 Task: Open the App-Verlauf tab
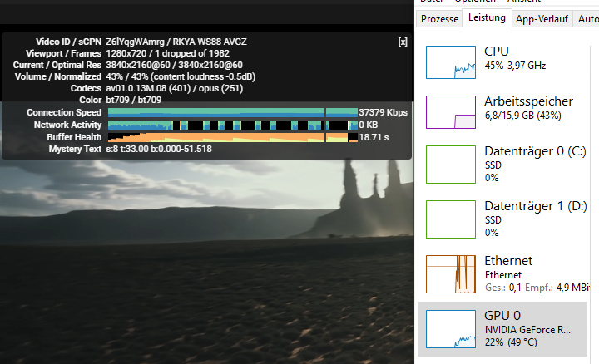(x=542, y=18)
